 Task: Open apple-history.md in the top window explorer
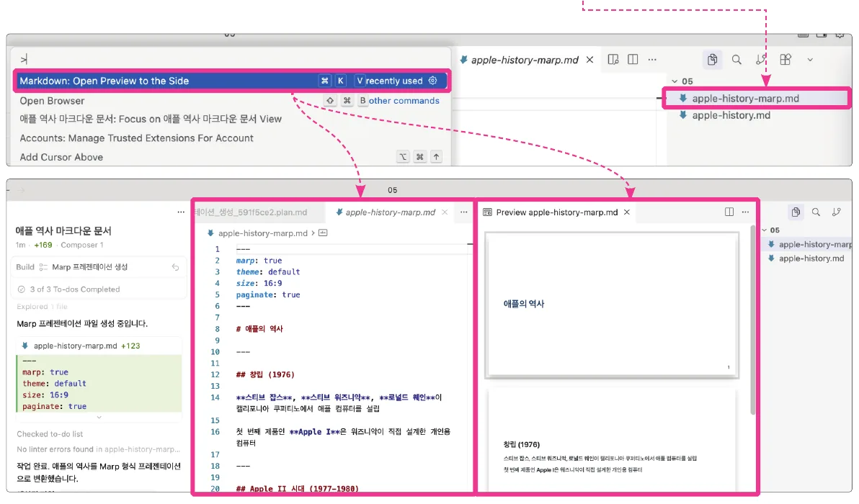pyautogui.click(x=731, y=115)
